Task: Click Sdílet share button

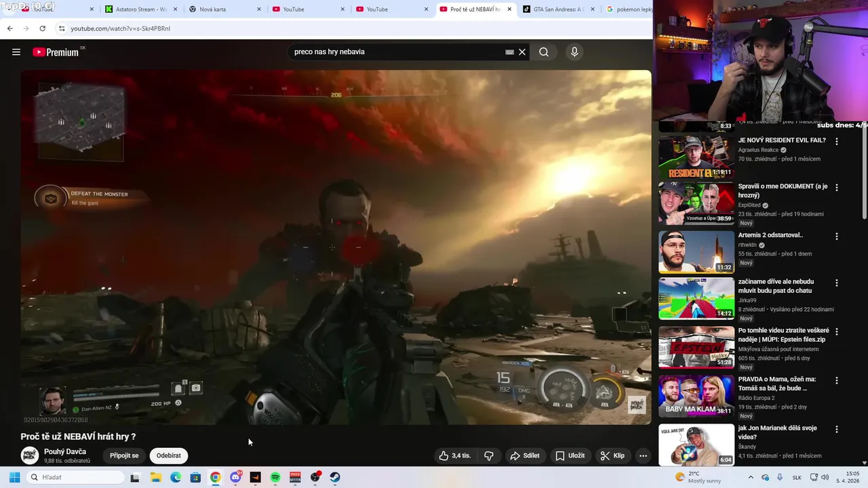Action: pyautogui.click(x=525, y=455)
